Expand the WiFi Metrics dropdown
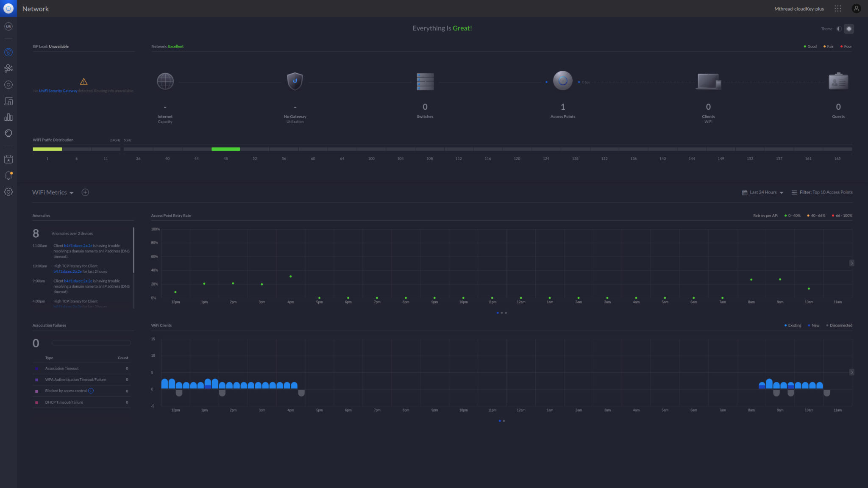This screenshot has height=488, width=868. pyautogui.click(x=72, y=192)
